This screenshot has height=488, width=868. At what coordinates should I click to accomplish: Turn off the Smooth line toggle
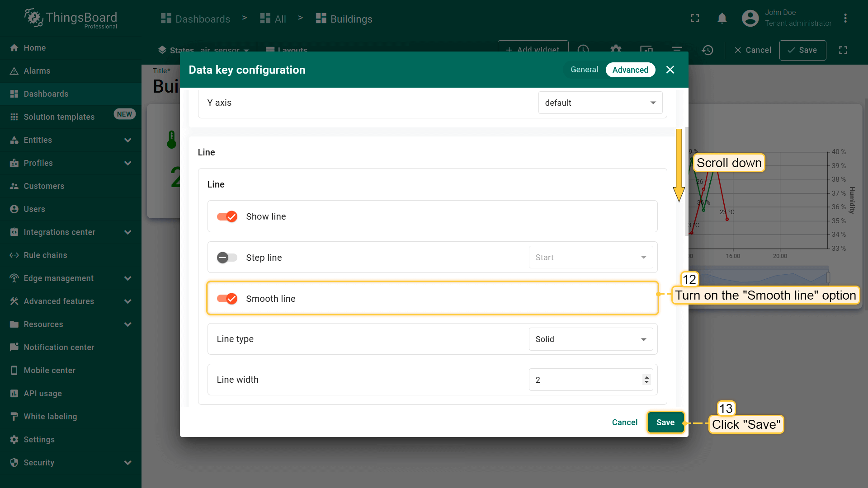227,299
